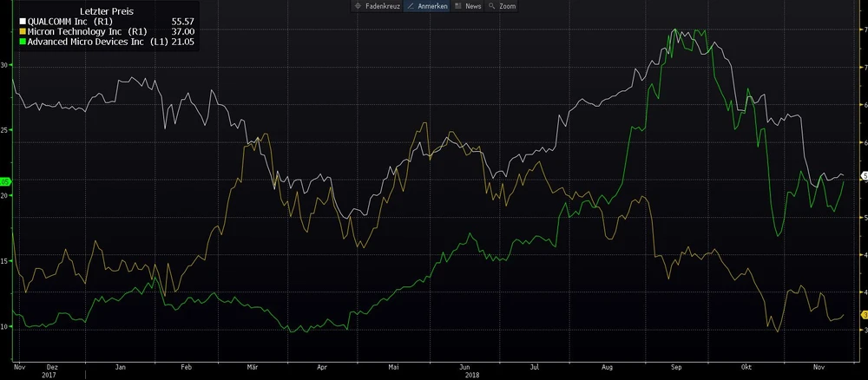This screenshot has height=380, width=868.
Task: Select the QUALCOMM Inc legend entry
Action: [71, 20]
